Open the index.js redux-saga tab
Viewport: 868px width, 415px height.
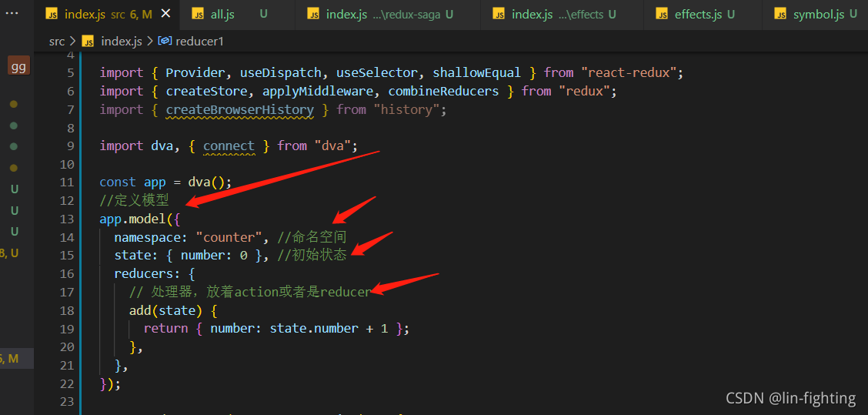click(388, 15)
